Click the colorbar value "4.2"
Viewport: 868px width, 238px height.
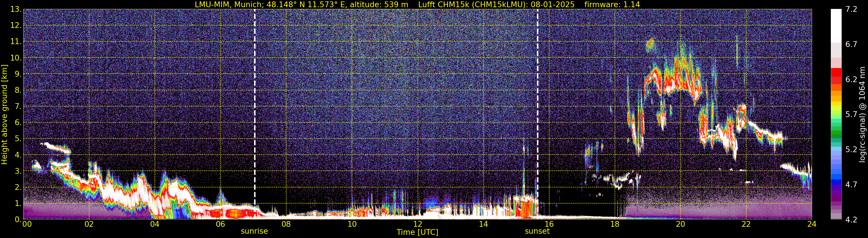click(x=851, y=220)
